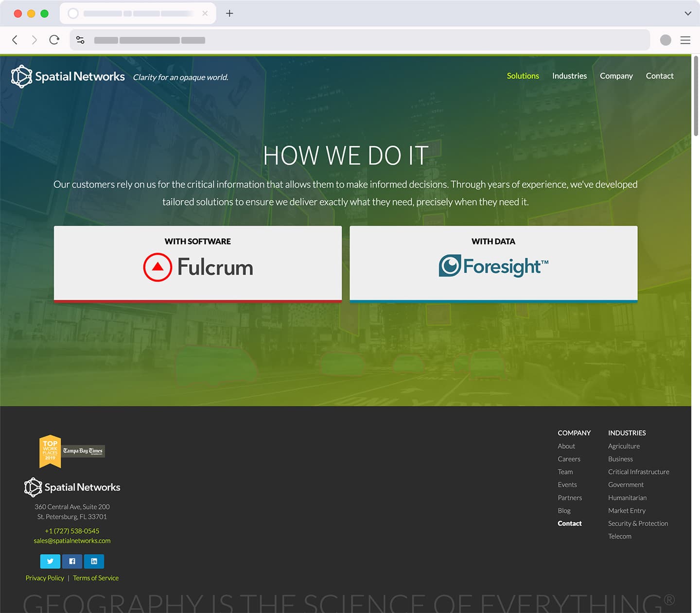Call the +1 (727) 538-0545 phone link

(x=72, y=531)
